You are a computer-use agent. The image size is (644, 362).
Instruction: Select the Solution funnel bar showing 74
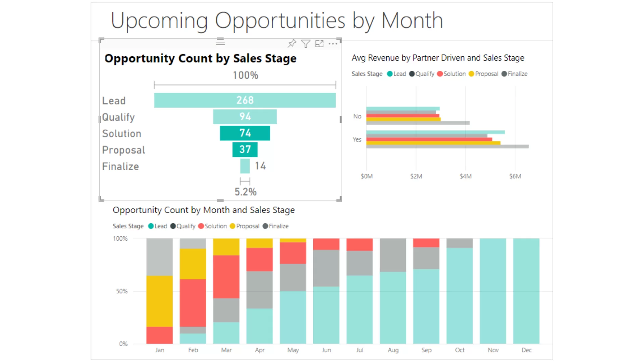click(x=245, y=133)
